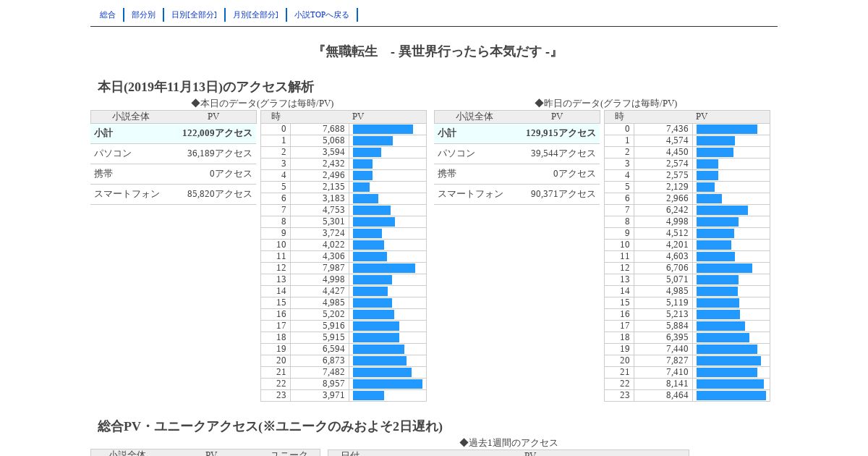Click today's 0 o'clock bar with 7,688 PV
This screenshot has width=868, height=456.
click(383, 129)
